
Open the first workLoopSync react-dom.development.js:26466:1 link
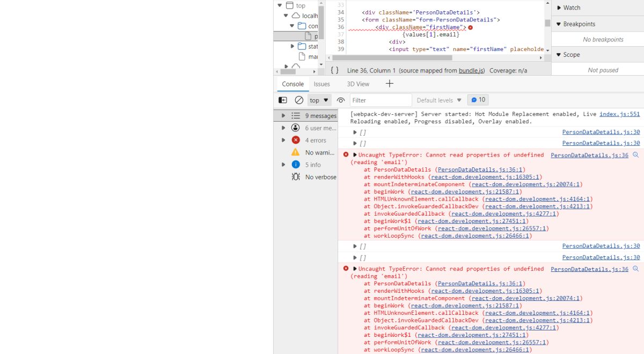pos(475,235)
